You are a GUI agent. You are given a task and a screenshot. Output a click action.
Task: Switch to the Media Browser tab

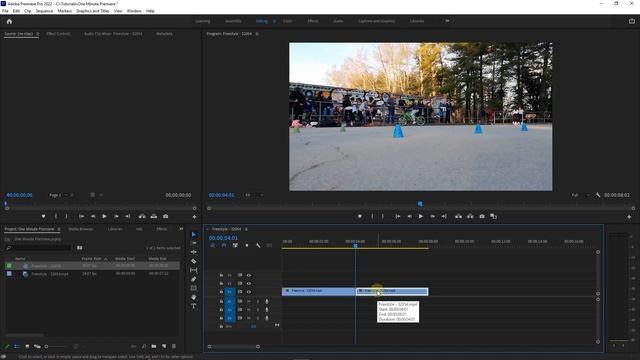81,229
